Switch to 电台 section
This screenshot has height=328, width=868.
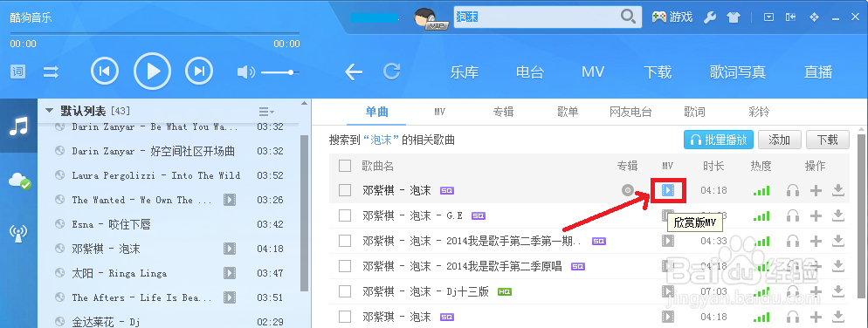(x=530, y=72)
